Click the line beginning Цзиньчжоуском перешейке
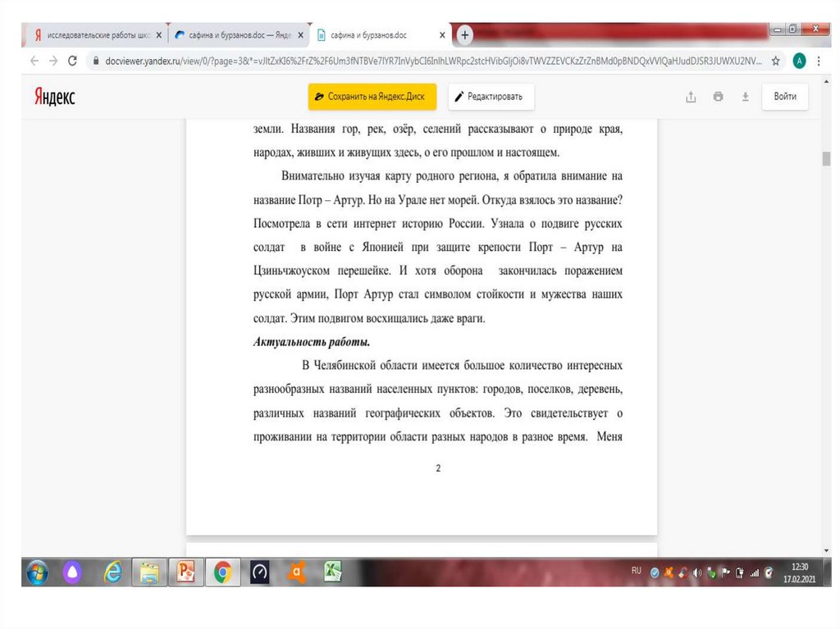840x629 pixels. click(x=438, y=271)
